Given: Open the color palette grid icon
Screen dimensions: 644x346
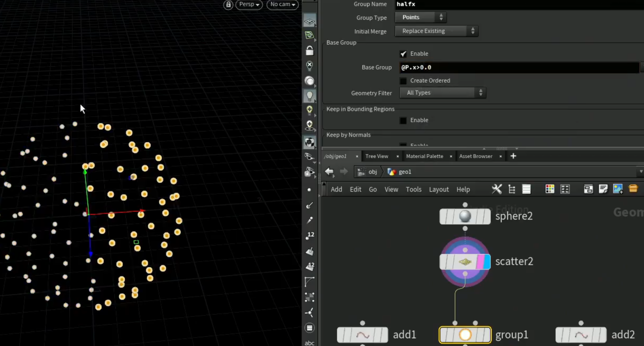Looking at the screenshot, I should pyautogui.click(x=550, y=189).
